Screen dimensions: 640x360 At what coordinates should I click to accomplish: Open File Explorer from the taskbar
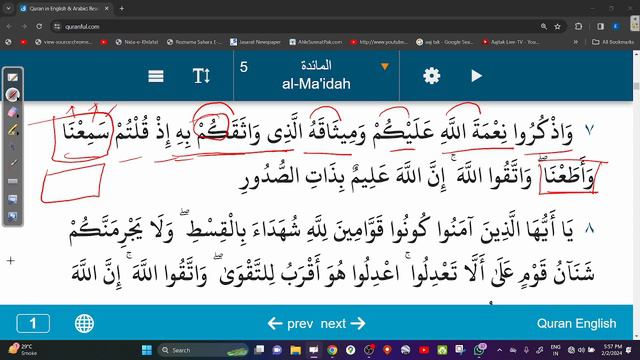296,350
